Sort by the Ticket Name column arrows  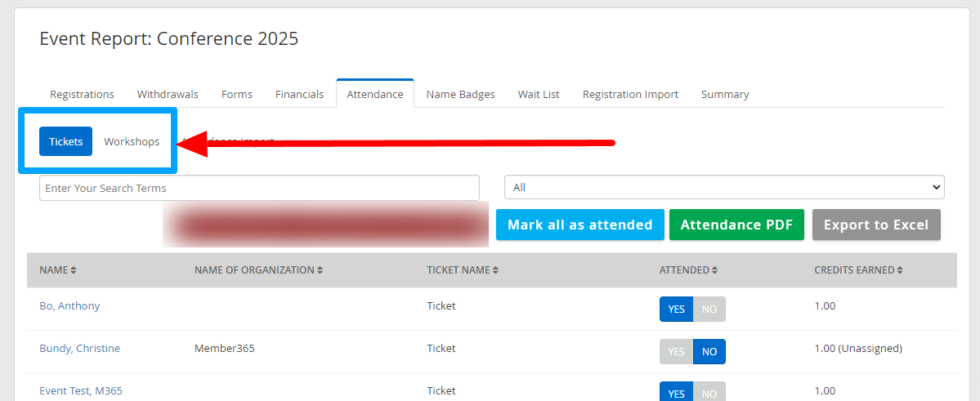coord(495,270)
